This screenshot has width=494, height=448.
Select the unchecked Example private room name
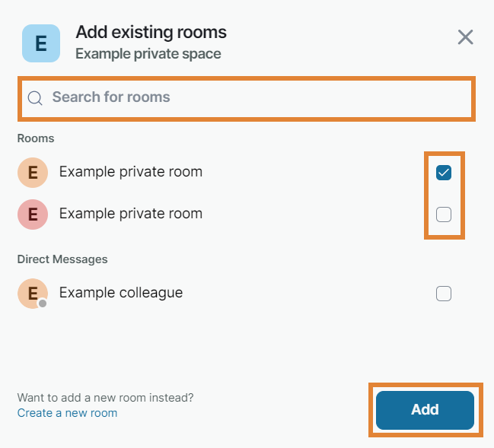coord(131,214)
